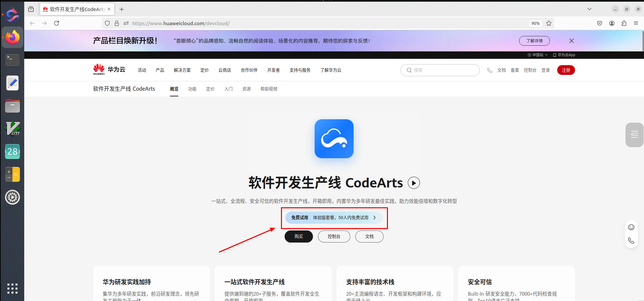Open the 产品 menu
This screenshot has width=644, height=301.
(160, 70)
